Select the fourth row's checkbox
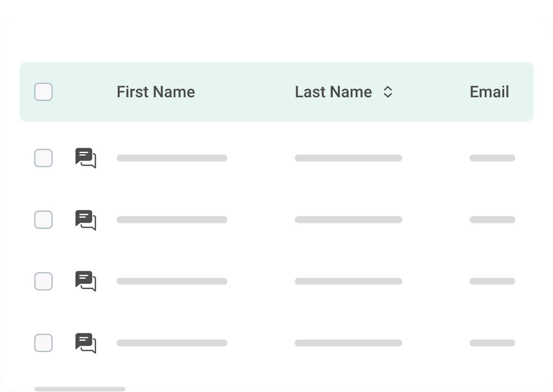The image size is (553, 392). (43, 343)
